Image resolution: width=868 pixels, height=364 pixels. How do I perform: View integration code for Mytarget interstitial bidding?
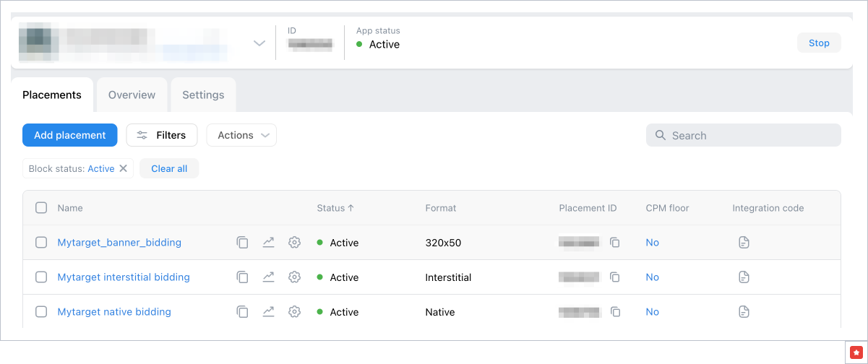click(744, 277)
